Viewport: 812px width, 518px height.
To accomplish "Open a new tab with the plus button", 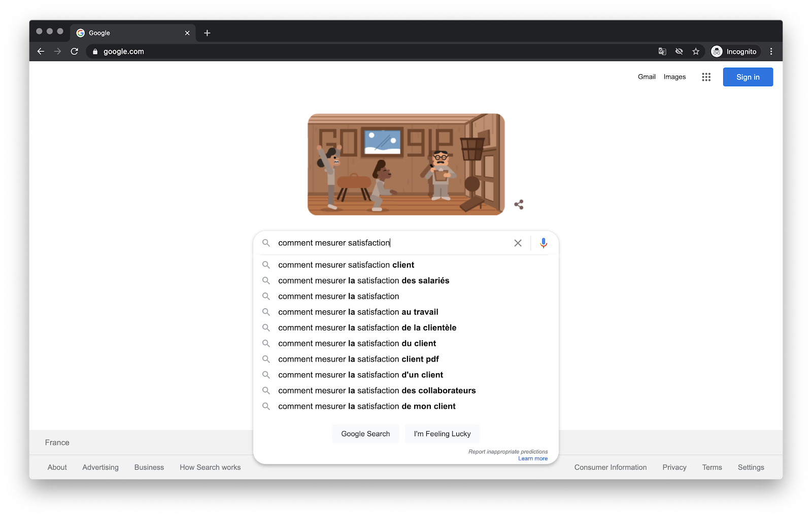I will coord(207,33).
